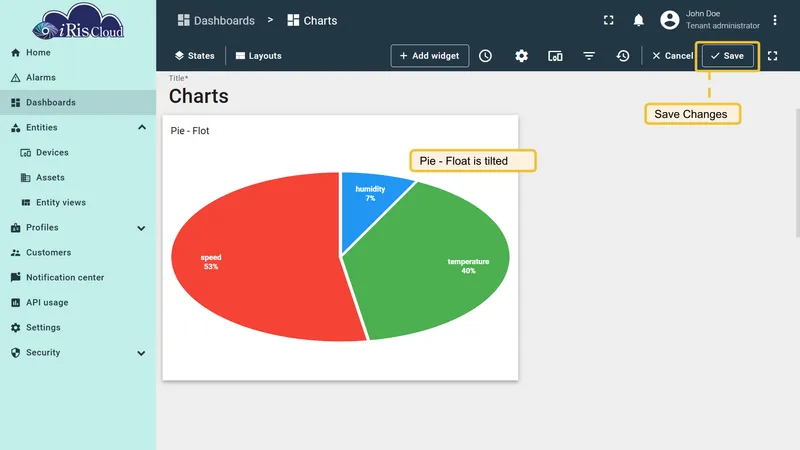800x450 pixels.
Task: Click the iRisCloud logo
Action: pyautogui.click(x=78, y=21)
